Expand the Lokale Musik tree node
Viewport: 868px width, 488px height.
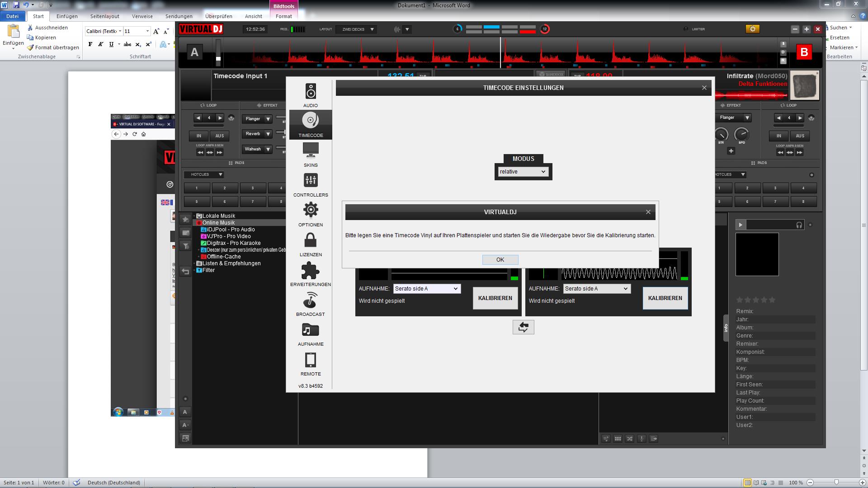pyautogui.click(x=195, y=216)
